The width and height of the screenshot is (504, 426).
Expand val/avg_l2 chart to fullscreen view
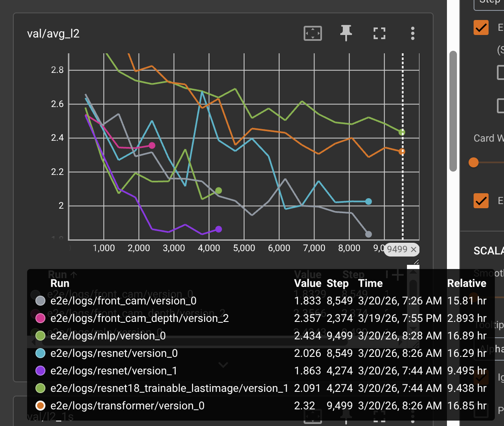(379, 33)
